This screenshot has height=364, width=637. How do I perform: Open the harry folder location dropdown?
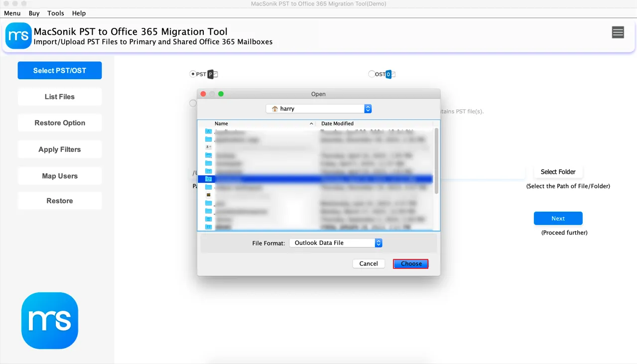319,109
